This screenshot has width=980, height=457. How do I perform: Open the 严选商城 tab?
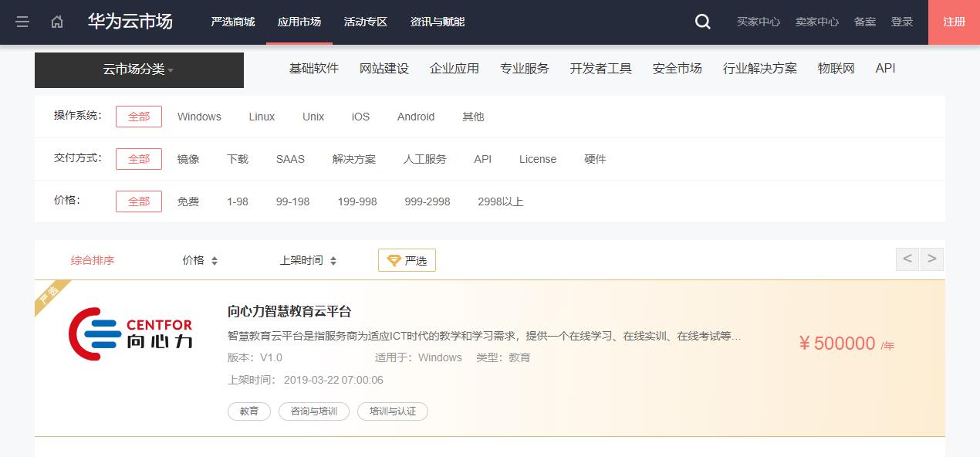[232, 22]
